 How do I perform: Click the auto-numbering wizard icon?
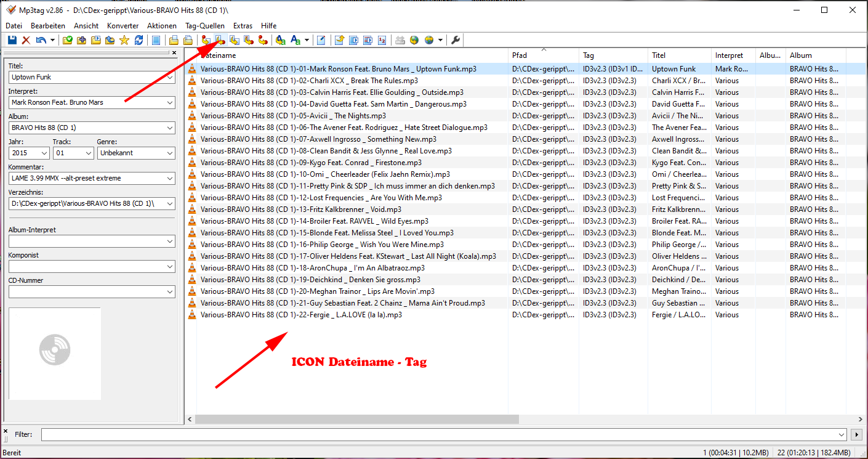coord(382,40)
